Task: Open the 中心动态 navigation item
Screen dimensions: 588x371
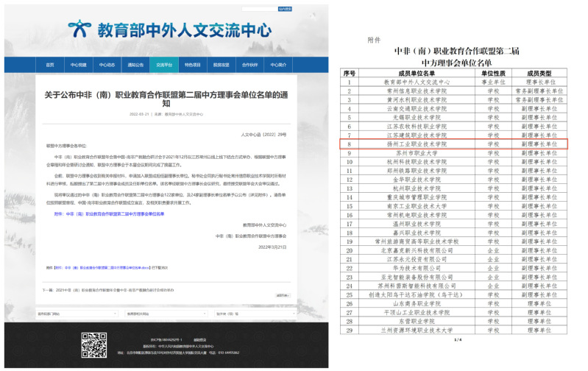Action: point(107,65)
